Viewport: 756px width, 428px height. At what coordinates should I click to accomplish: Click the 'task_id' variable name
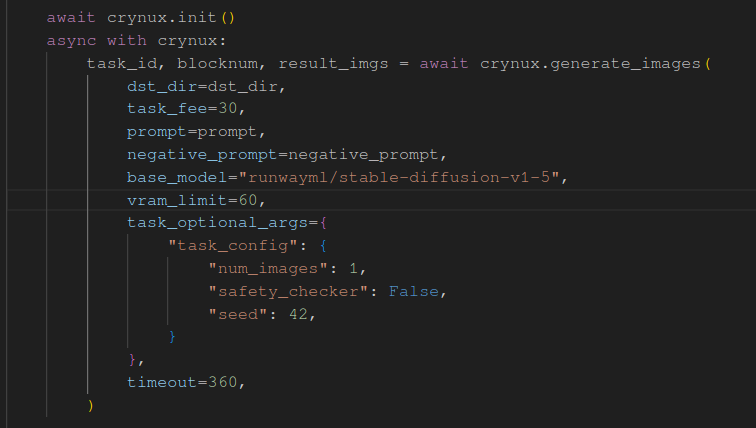click(x=122, y=64)
